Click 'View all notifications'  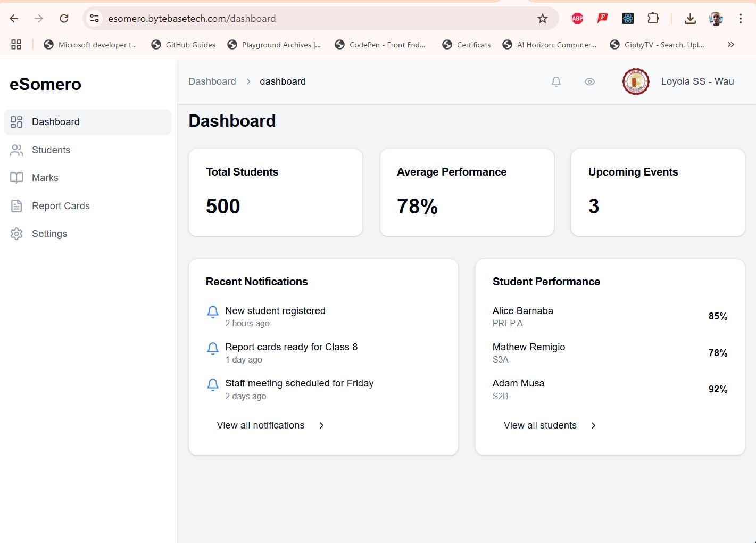260,425
